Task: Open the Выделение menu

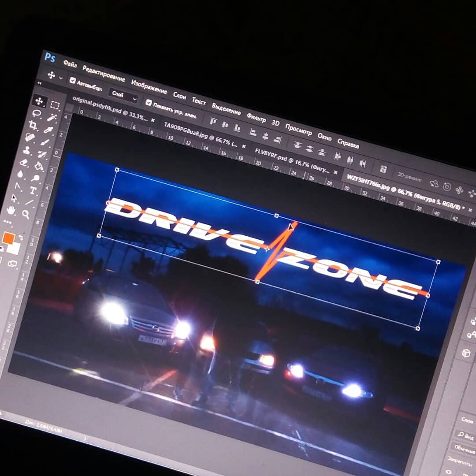Action: [226, 109]
